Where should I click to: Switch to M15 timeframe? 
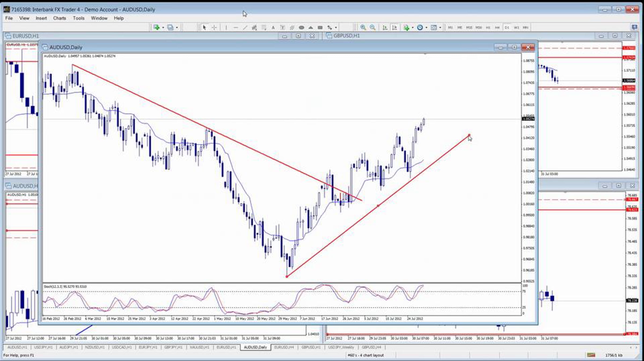(x=469, y=27)
